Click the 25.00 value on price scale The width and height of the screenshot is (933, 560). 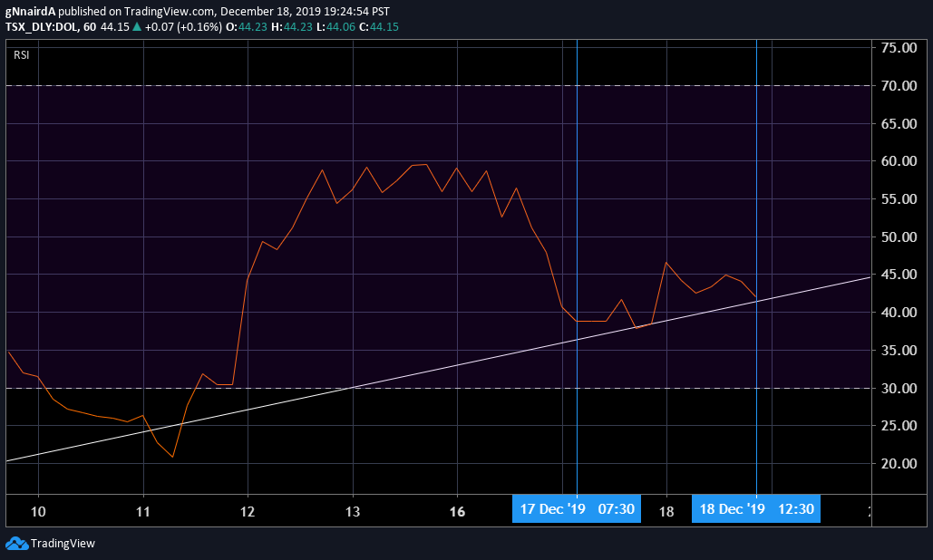click(x=899, y=426)
